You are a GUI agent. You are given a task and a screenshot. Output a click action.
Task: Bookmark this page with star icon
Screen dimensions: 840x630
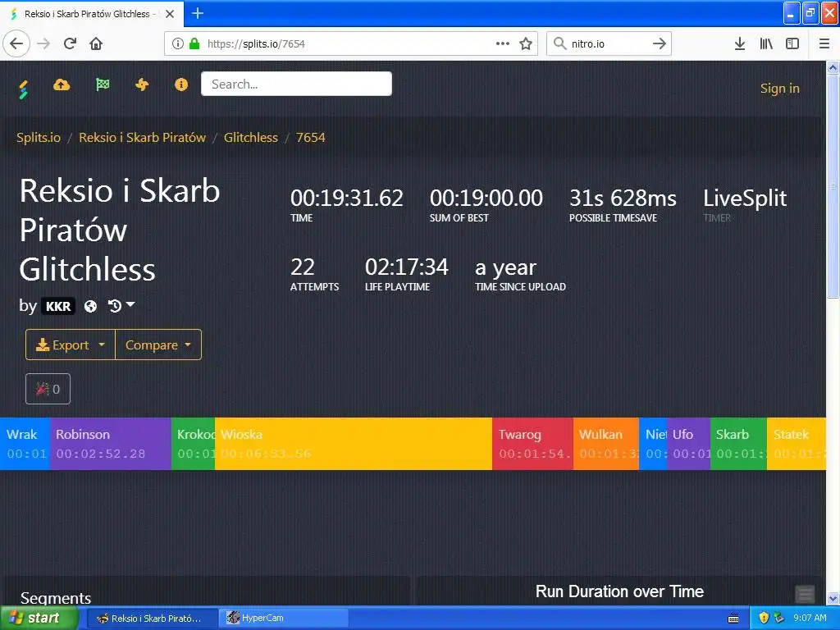pyautogui.click(x=526, y=43)
